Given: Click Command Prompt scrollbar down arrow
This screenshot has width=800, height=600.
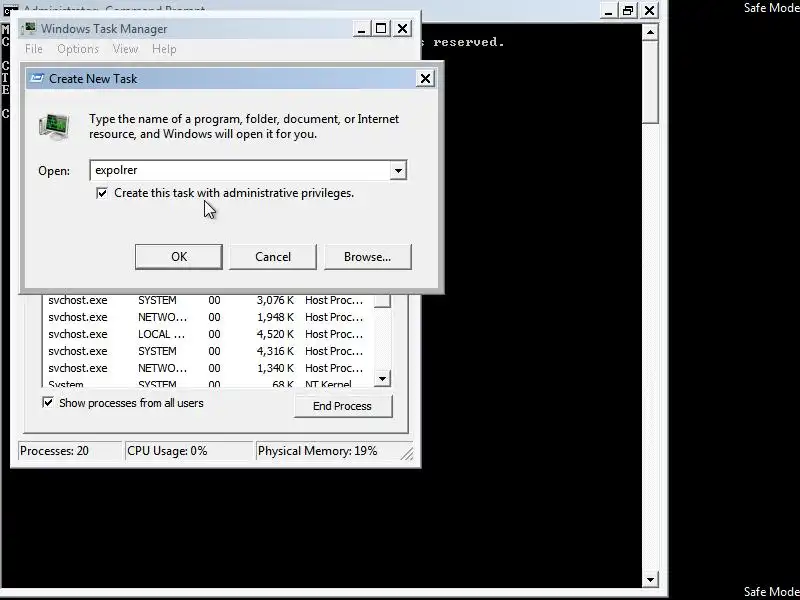Looking at the screenshot, I should [650, 580].
